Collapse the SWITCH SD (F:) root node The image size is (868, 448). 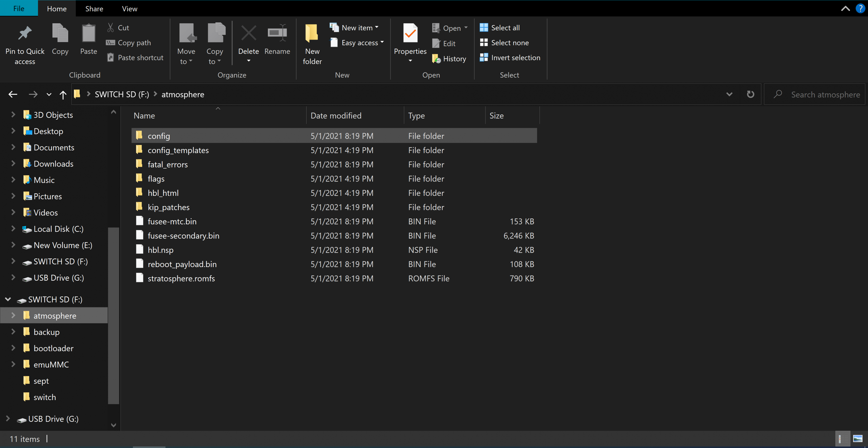point(8,299)
